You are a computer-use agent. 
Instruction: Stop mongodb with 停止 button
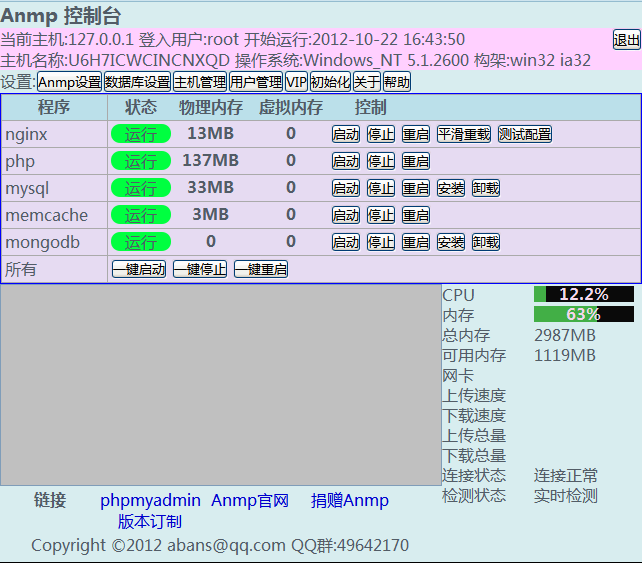381,242
